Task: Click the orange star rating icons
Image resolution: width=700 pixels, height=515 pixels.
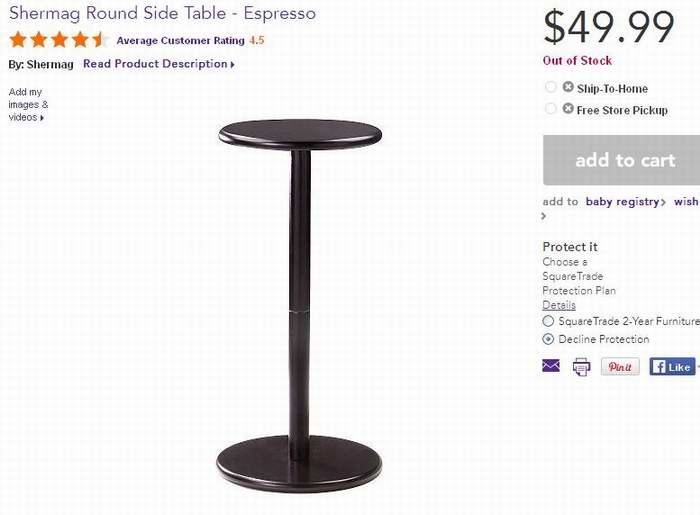Action: tap(59, 41)
